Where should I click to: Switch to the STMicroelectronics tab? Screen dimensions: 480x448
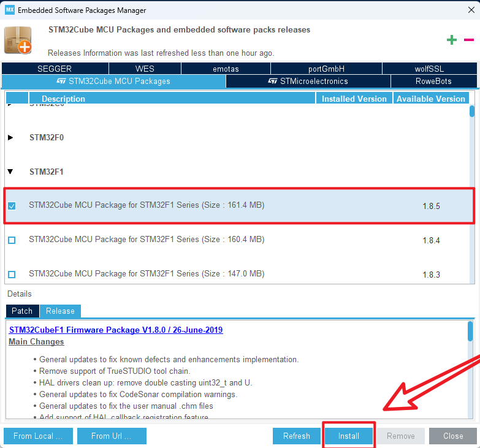coord(308,81)
